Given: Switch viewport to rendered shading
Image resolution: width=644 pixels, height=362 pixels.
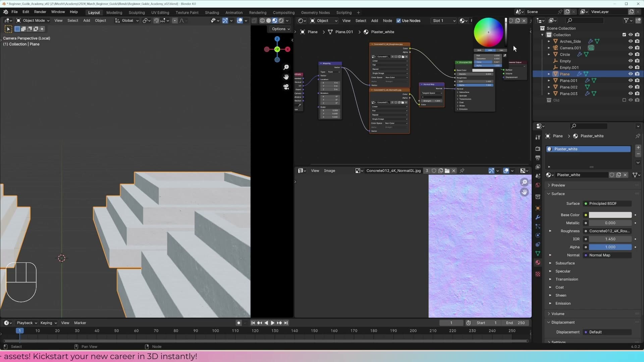Looking at the screenshot, I should coord(281,21).
